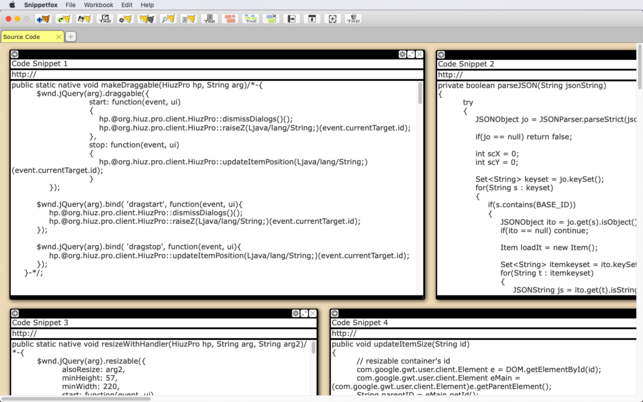This screenshot has width=643, height=402.
Task: Click the top-left icon of Code Snippet 2
Action: [441, 55]
